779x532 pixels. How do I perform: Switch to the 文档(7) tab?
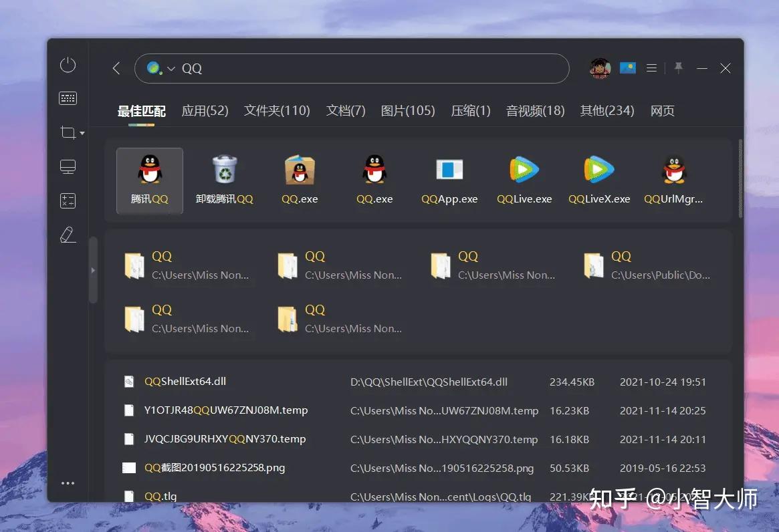click(x=346, y=111)
